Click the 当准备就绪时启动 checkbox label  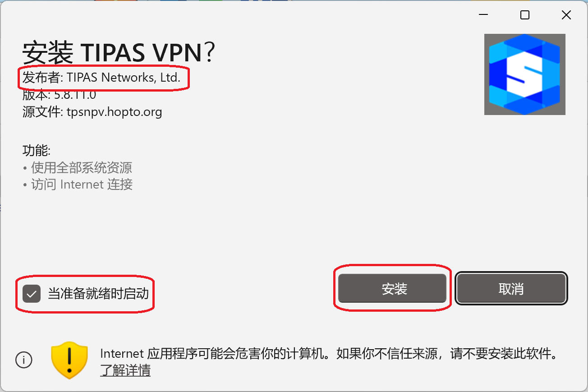coord(98,294)
